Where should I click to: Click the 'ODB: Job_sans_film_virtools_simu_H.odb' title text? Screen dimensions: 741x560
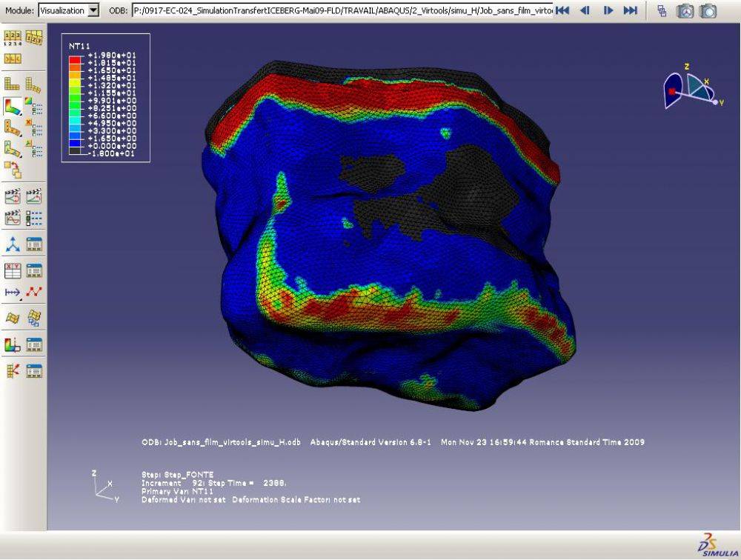(221, 442)
